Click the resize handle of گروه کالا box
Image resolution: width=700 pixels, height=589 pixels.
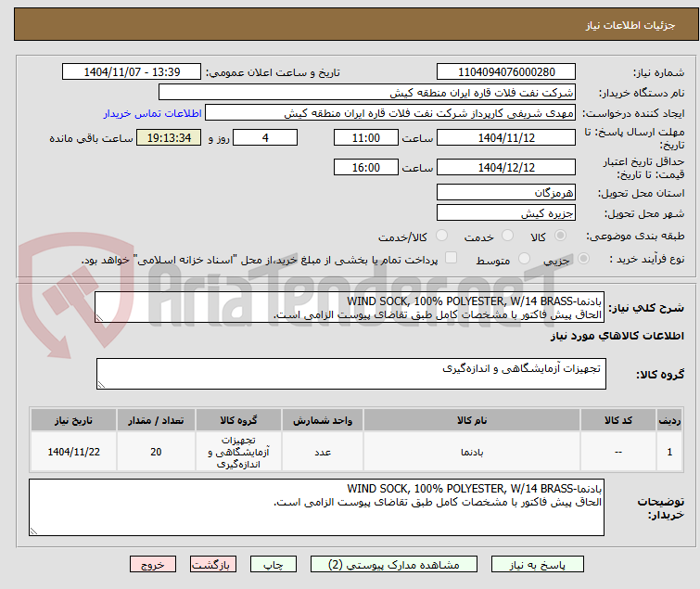pyautogui.click(x=101, y=385)
